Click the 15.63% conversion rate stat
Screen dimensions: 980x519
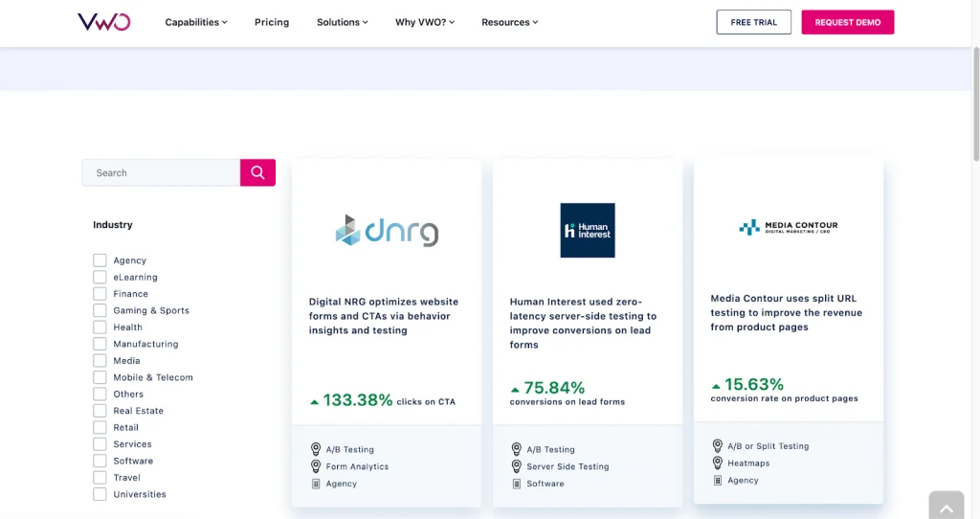[784, 390]
